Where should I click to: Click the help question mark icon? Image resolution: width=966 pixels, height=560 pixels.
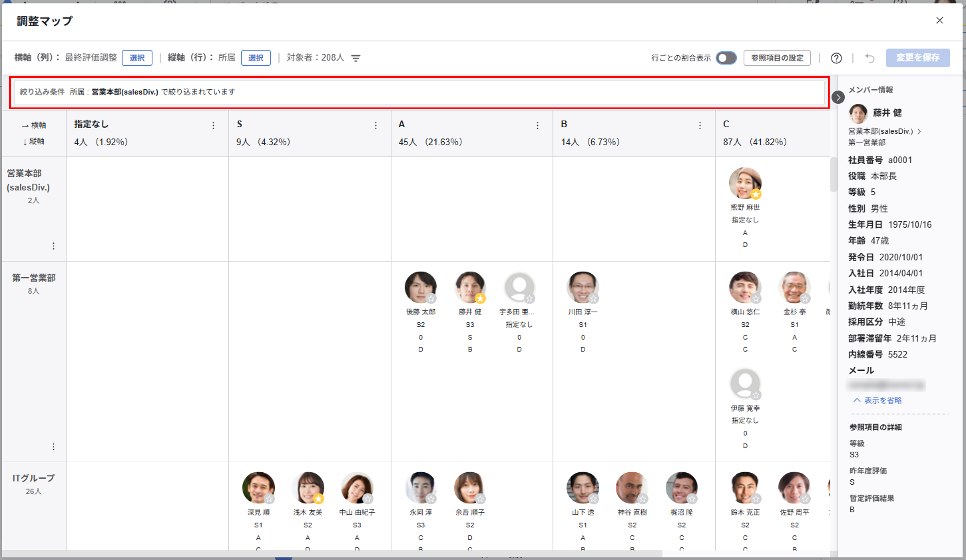pos(836,58)
